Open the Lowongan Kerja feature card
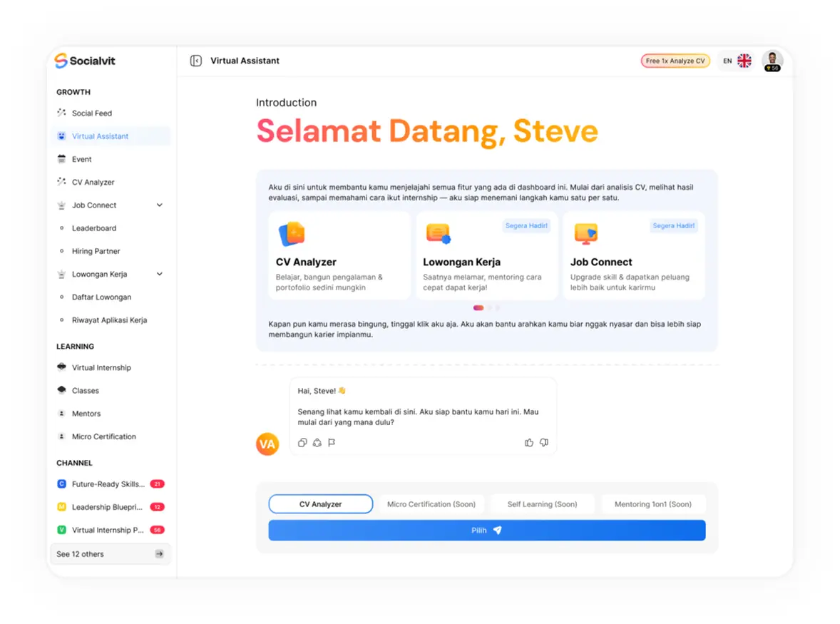Screen dimensions: 840x624 tap(487, 255)
